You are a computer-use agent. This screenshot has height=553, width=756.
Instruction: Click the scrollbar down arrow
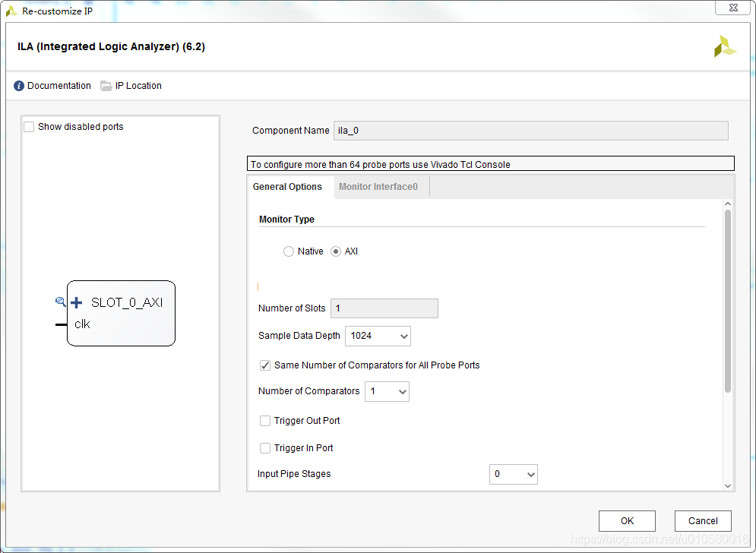pyautogui.click(x=728, y=486)
